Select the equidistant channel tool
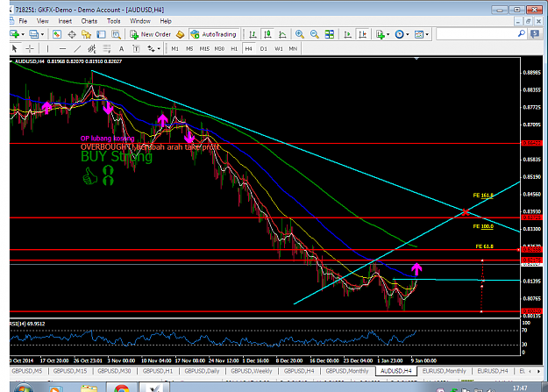This screenshot has width=548, height=392. coord(91,48)
